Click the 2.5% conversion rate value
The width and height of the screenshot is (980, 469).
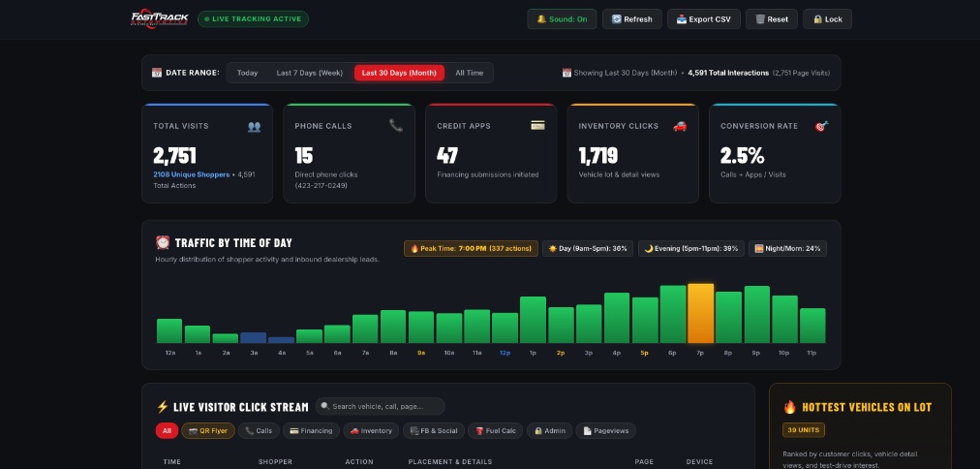pyautogui.click(x=743, y=155)
